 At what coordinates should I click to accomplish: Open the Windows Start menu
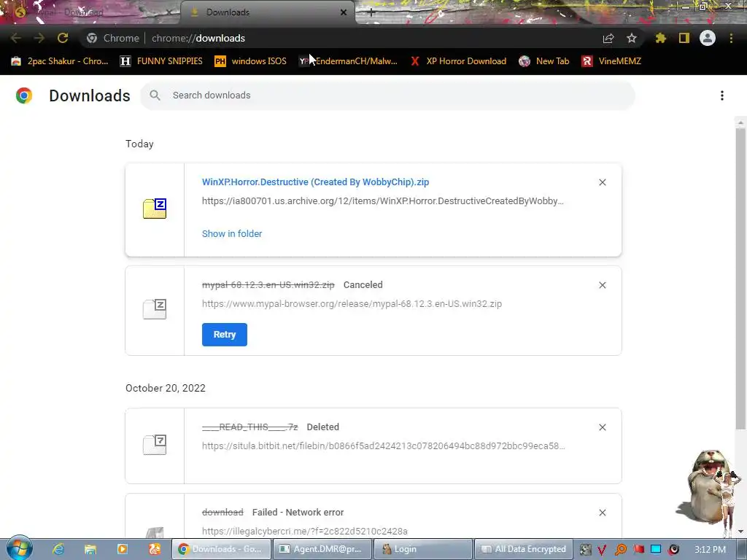(20, 548)
